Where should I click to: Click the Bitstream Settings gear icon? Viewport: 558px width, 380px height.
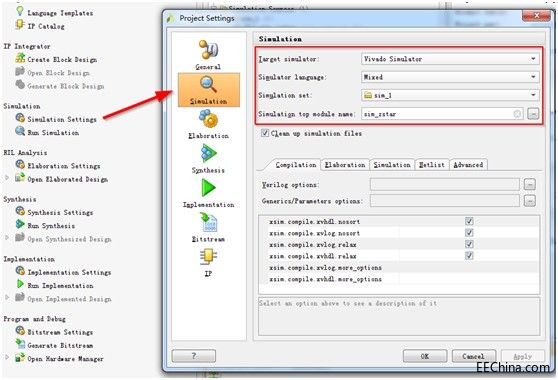(20, 331)
